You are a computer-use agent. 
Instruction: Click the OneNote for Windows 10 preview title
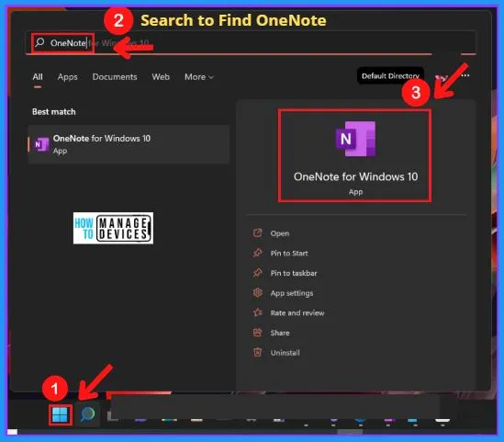355,176
